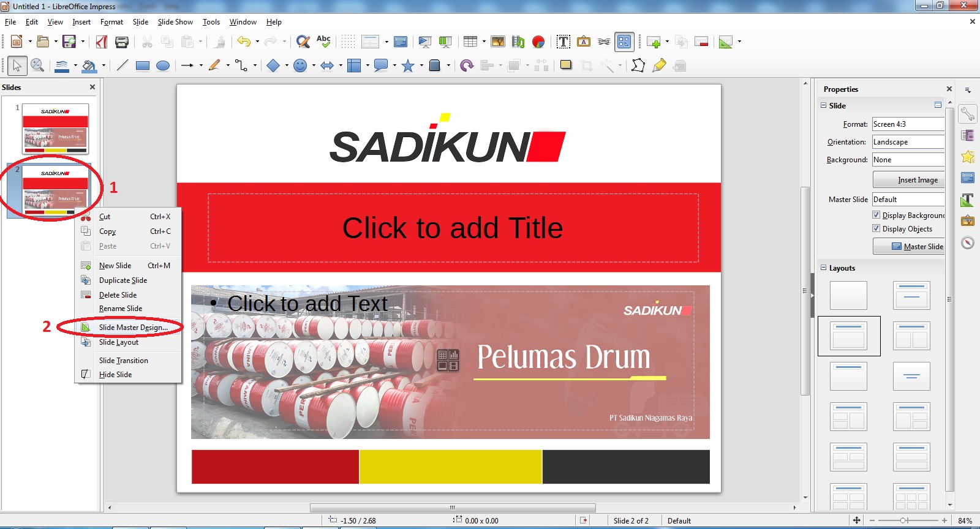980x529 pixels.
Task: Select the Zoom & Pan tool
Action: click(x=37, y=66)
